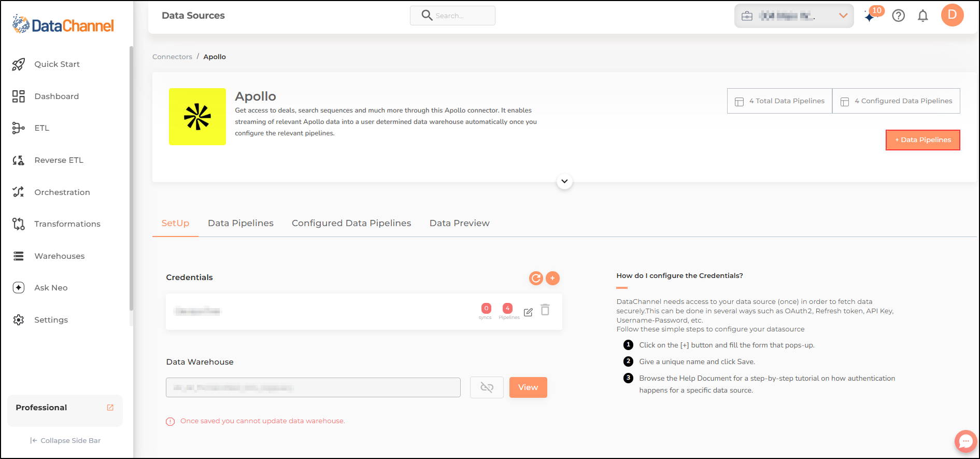Open Orchestration in the sidebar
980x459 pixels.
[x=62, y=192]
